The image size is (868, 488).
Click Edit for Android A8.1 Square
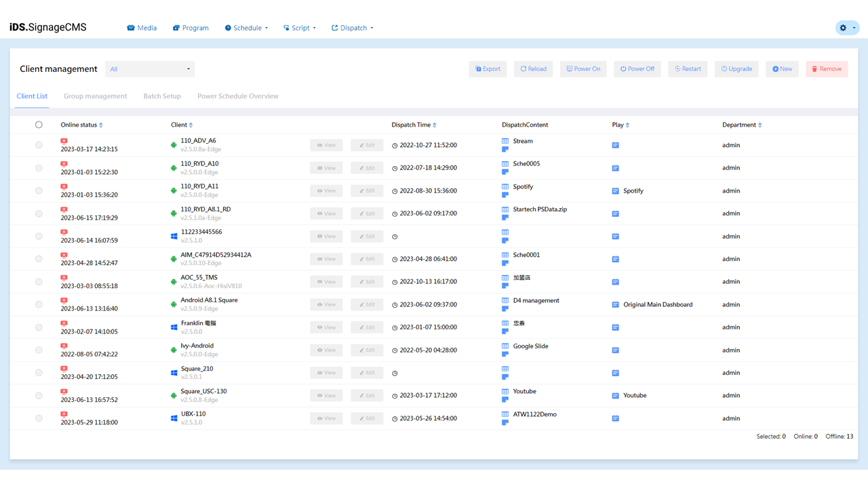pyautogui.click(x=367, y=305)
